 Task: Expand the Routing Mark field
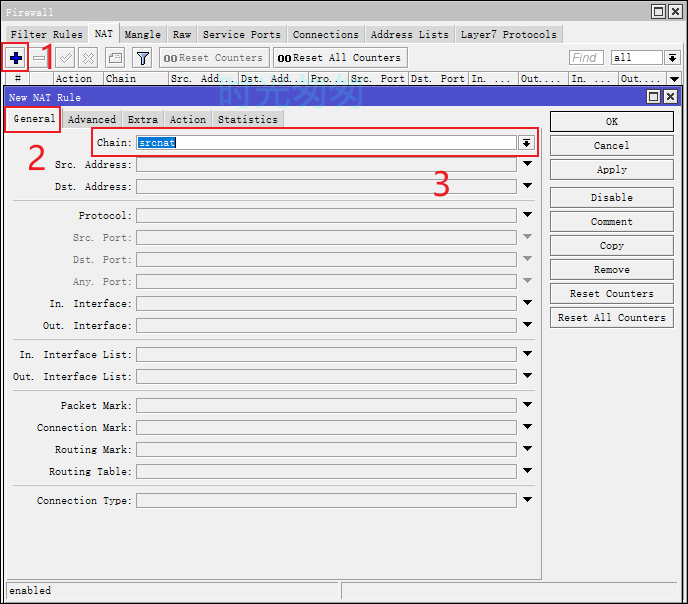(x=527, y=448)
